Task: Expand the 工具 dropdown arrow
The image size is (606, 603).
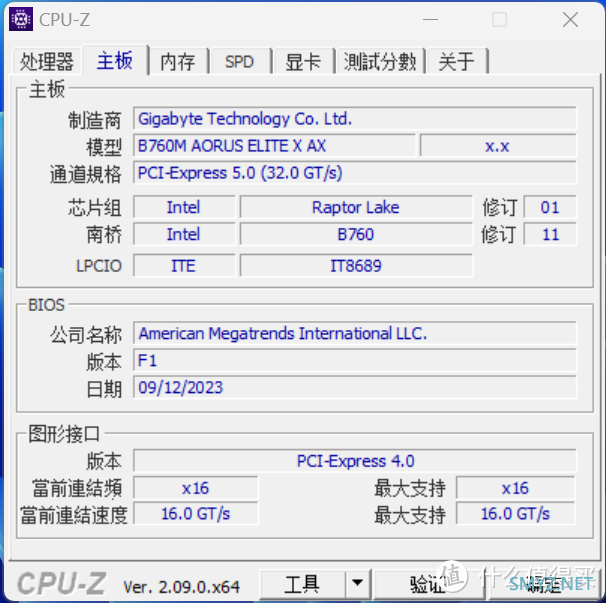Action: point(358,583)
